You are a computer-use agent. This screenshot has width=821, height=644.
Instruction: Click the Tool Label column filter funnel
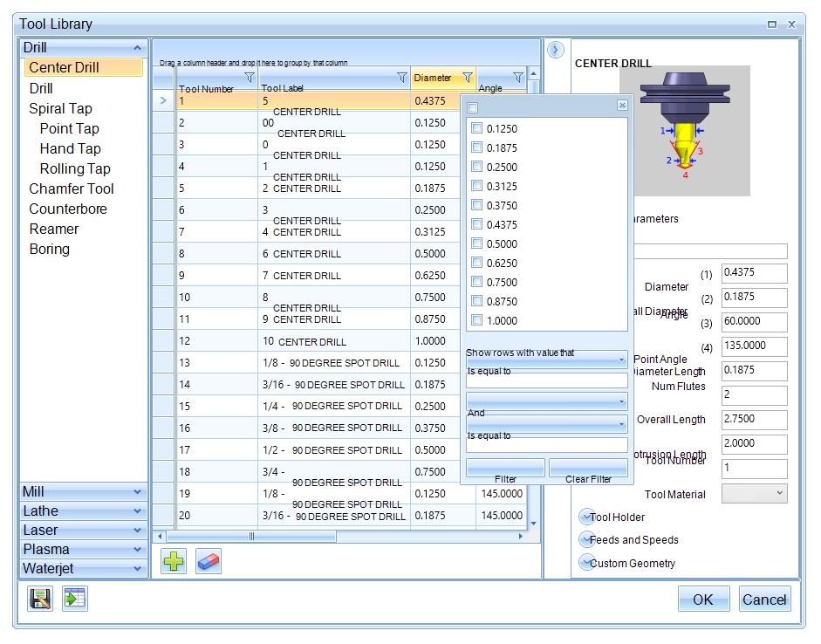click(401, 78)
